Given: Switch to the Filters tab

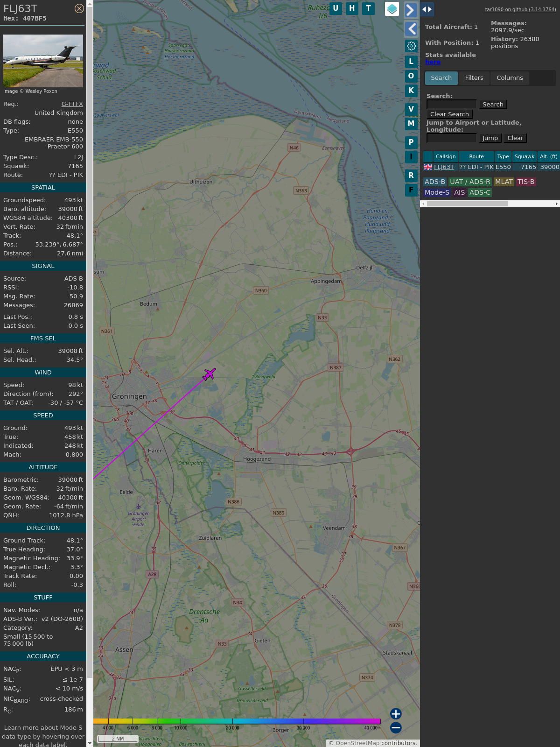Looking at the screenshot, I should pos(474,78).
